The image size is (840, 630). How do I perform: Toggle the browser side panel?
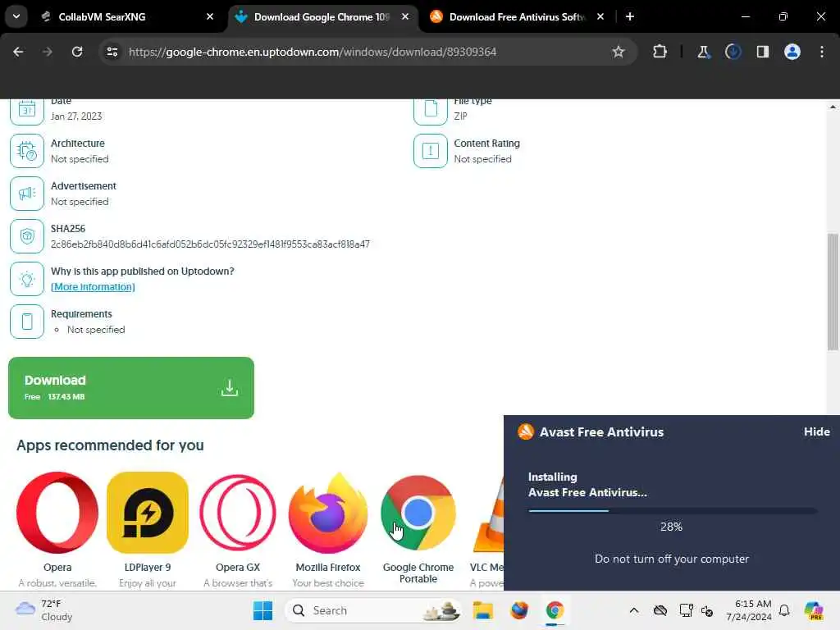762,52
